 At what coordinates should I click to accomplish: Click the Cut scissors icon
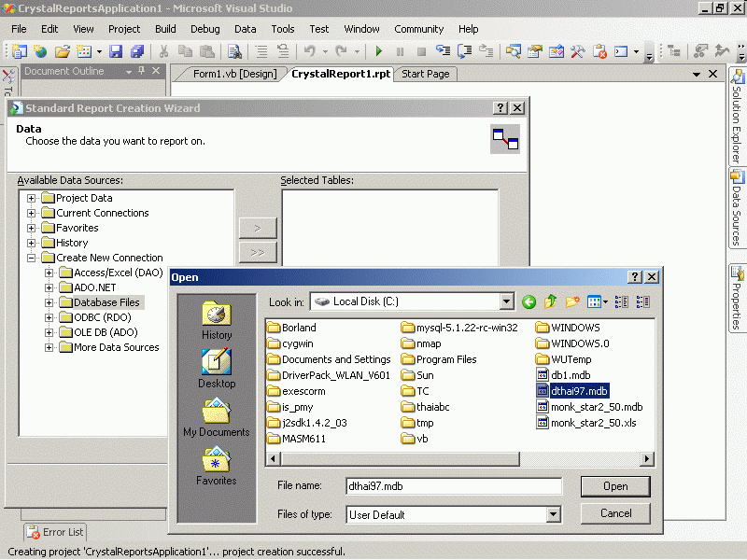tap(163, 51)
